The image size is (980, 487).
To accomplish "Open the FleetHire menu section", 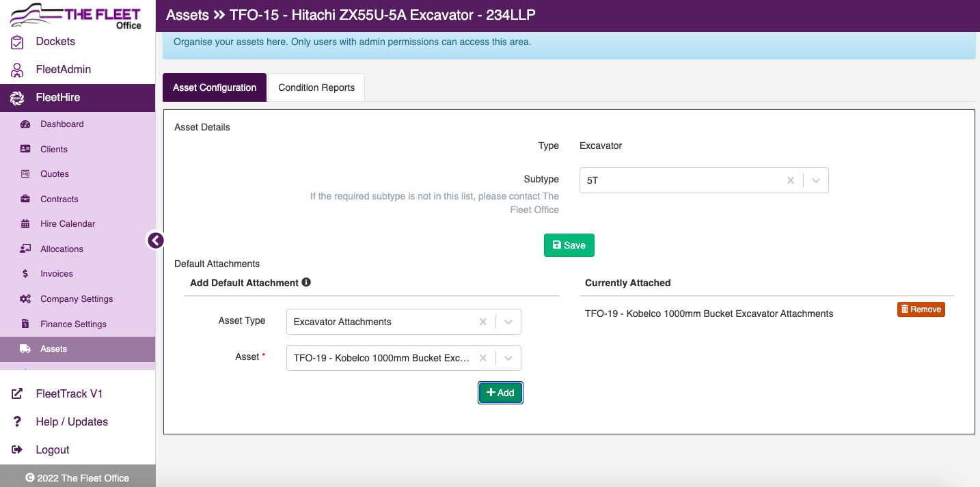I will [78, 98].
